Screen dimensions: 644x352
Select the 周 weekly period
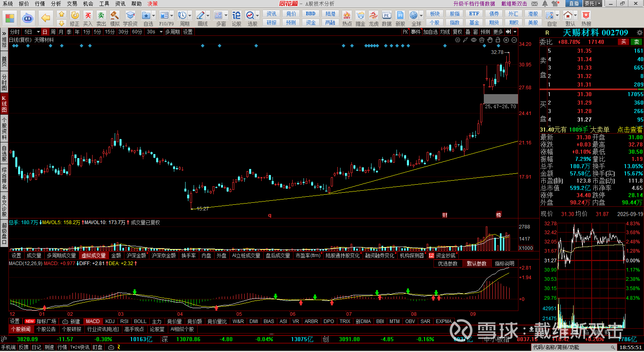click(x=53, y=32)
